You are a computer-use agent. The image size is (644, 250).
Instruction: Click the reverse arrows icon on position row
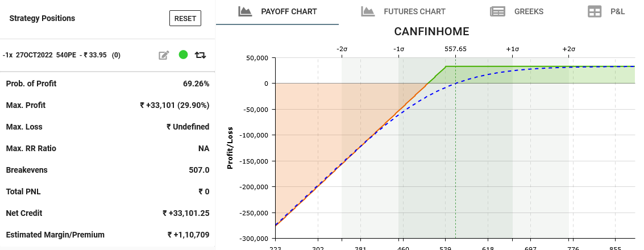coord(200,55)
